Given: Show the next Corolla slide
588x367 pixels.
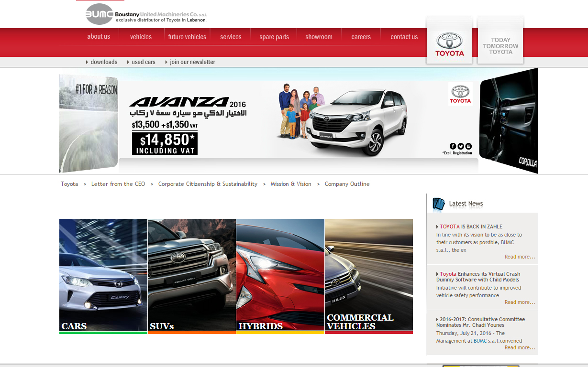Looking at the screenshot, I should (x=508, y=120).
